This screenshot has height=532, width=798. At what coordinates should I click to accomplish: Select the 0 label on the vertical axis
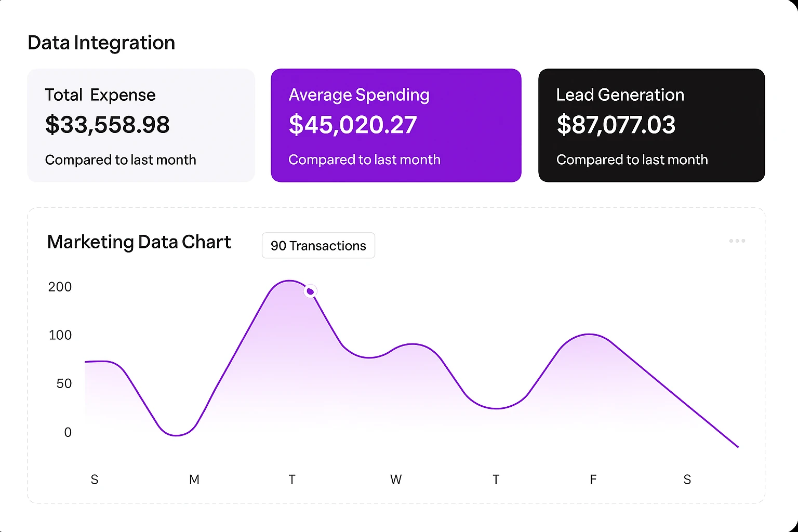67,432
